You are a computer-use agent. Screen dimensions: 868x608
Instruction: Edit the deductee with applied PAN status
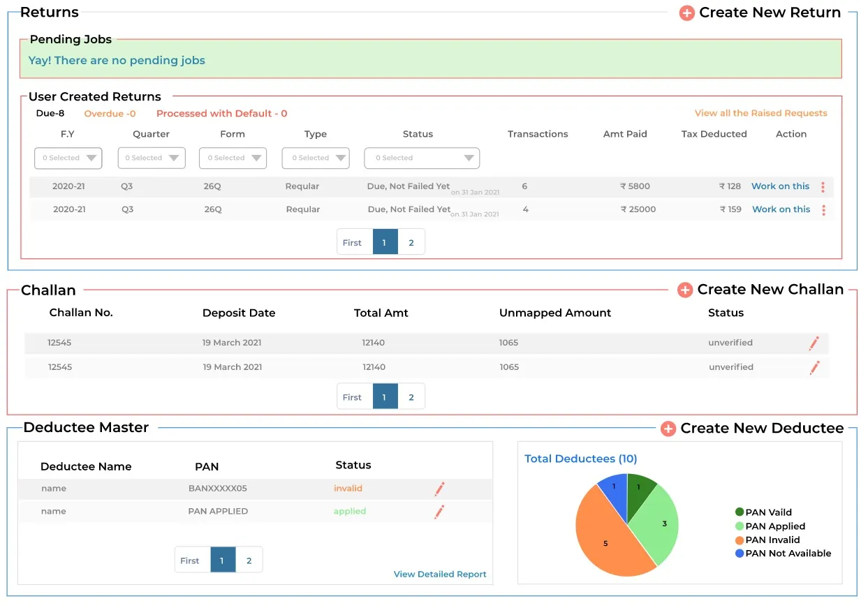pos(439,512)
